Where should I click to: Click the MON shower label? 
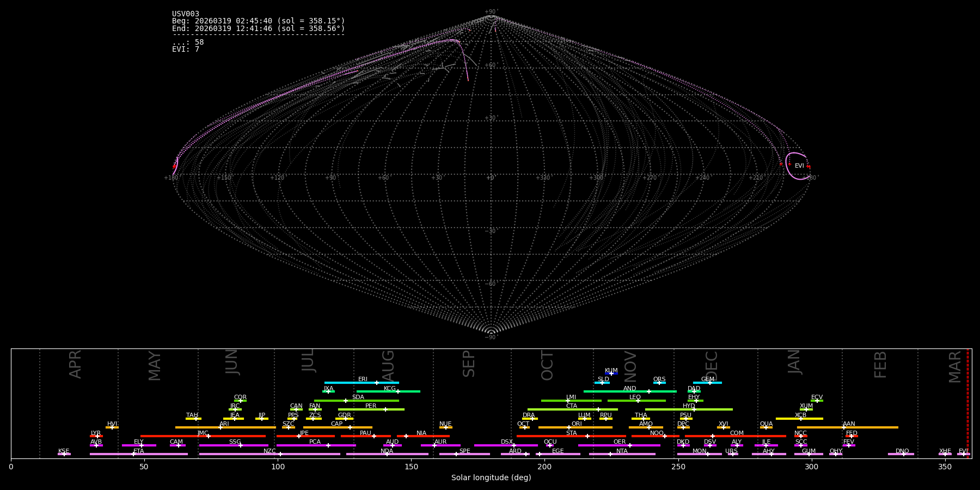click(700, 451)
